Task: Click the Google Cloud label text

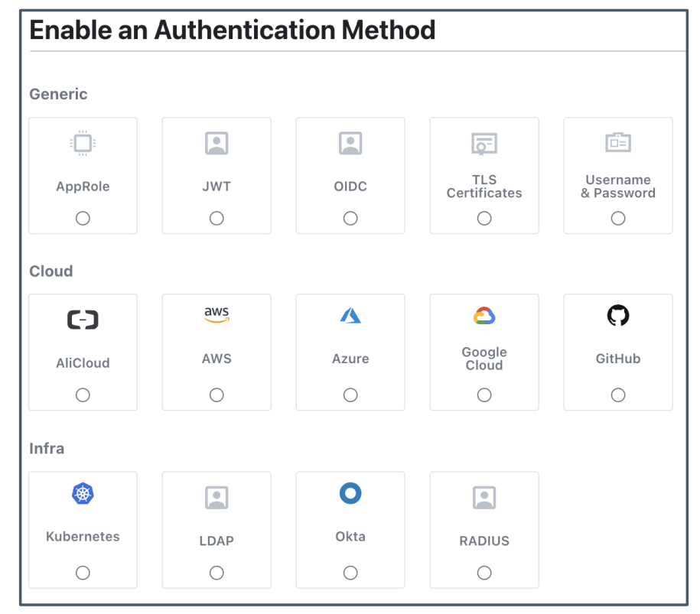Action: click(x=484, y=359)
